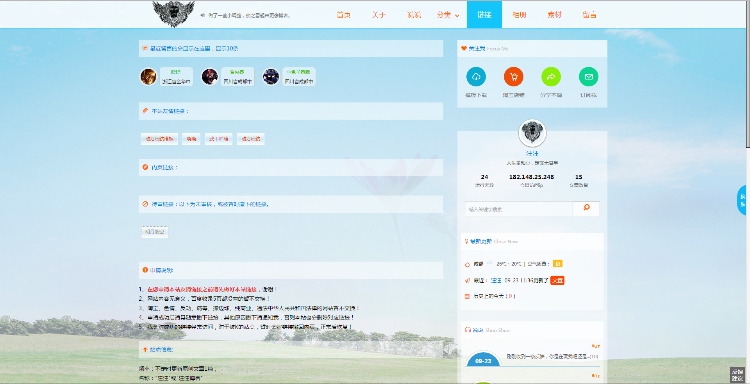
Task: Click the "24" article count stat
Action: click(484, 177)
